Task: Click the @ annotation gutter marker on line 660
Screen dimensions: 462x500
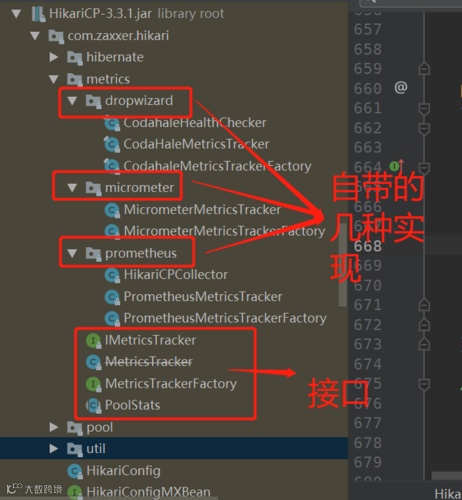Action: click(x=401, y=88)
